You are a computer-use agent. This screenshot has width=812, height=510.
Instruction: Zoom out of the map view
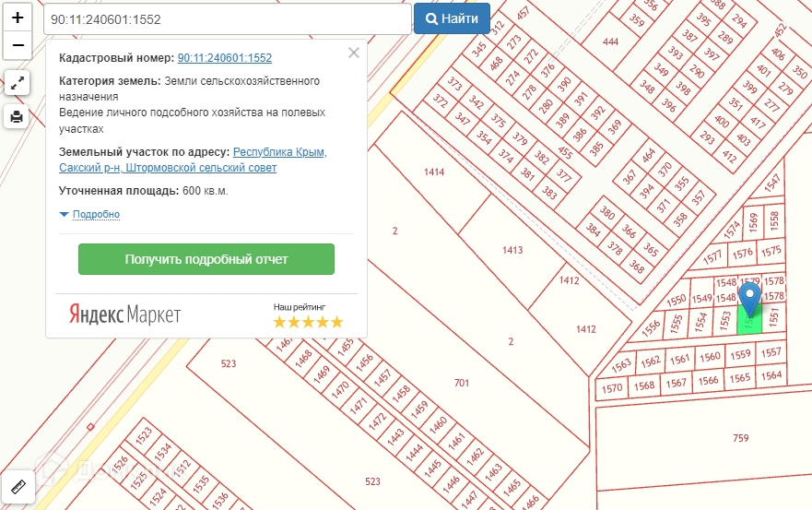18,43
